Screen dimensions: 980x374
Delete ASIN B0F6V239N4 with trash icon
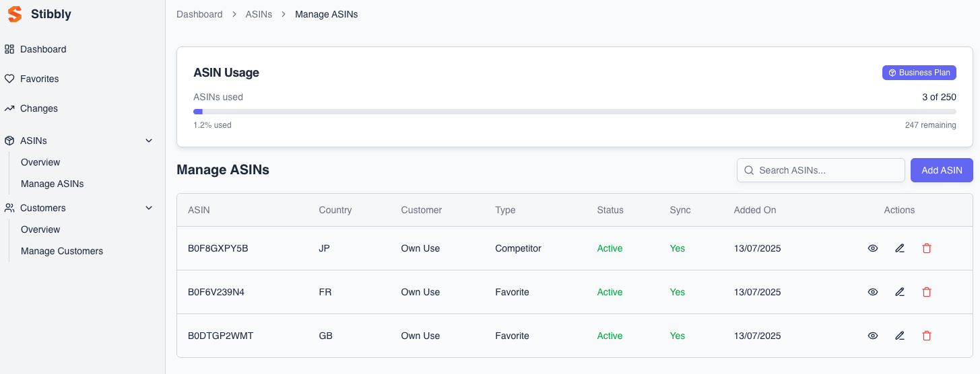coord(927,292)
